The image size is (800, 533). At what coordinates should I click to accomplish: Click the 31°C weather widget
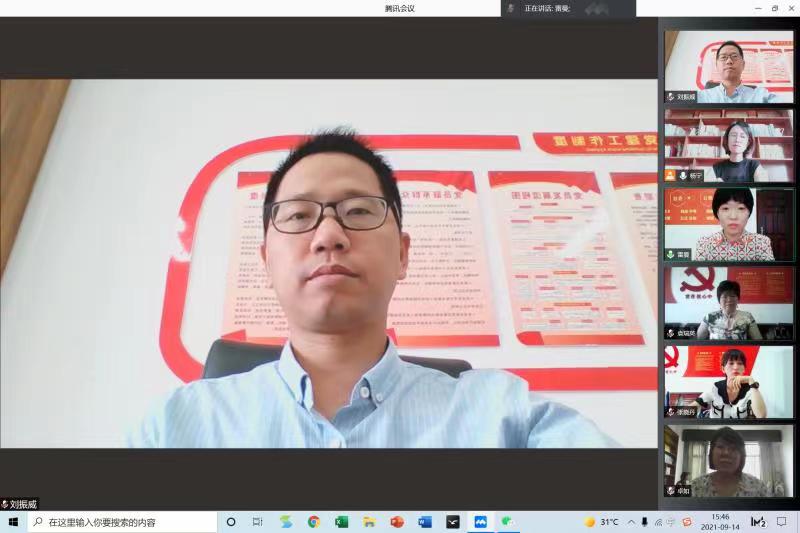601,522
